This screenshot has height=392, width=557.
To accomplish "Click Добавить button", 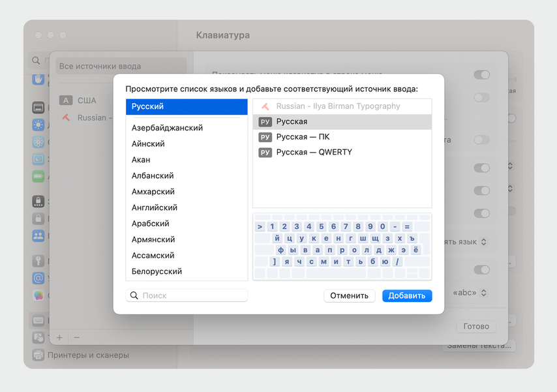I will 407,295.
